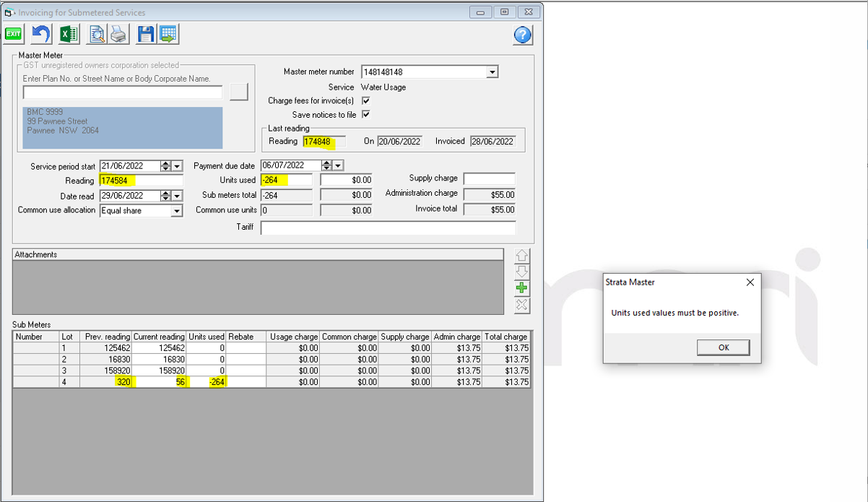
Task: Open Payment due date calendar dropdown arrow
Action: [338, 165]
